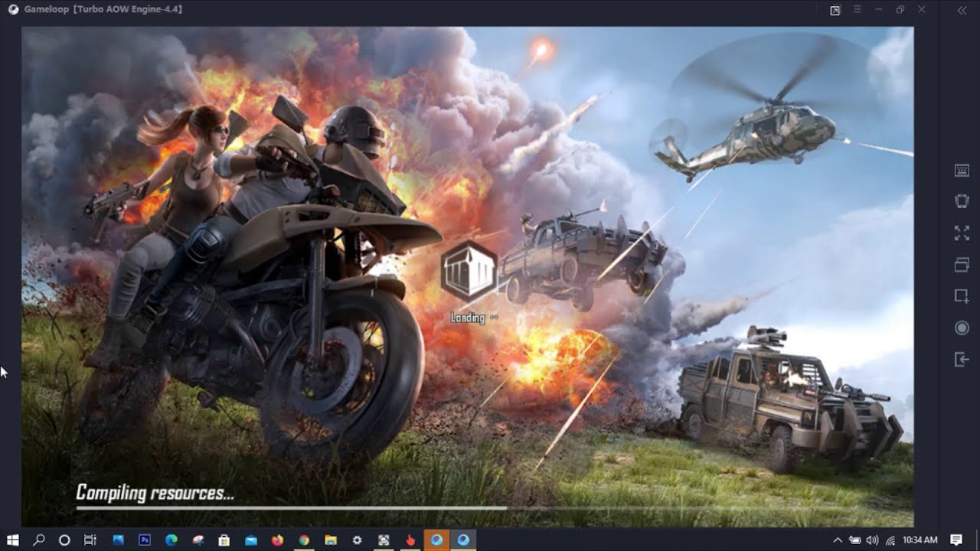Screen dimensions: 980x551
Task: Select the screenshot capture icon in sidebar
Action: [962, 296]
